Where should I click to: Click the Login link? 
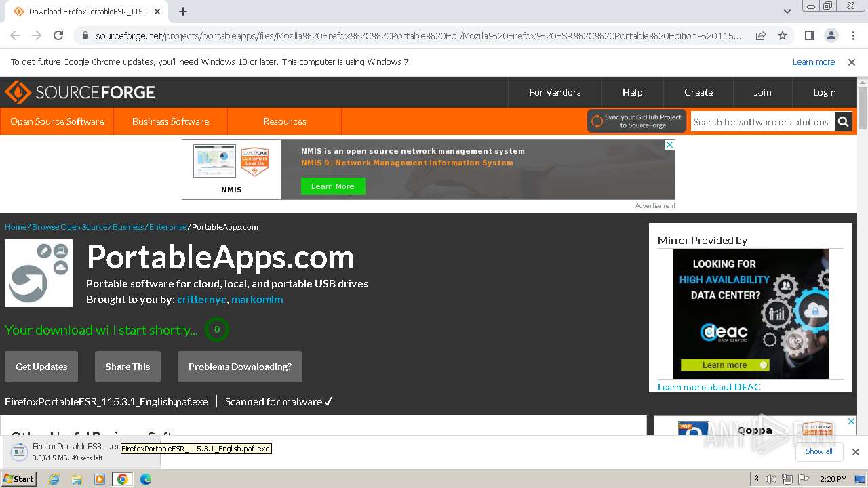point(824,92)
